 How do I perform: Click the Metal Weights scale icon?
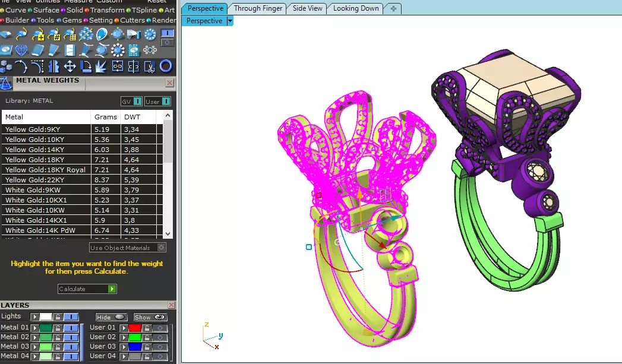(6, 84)
